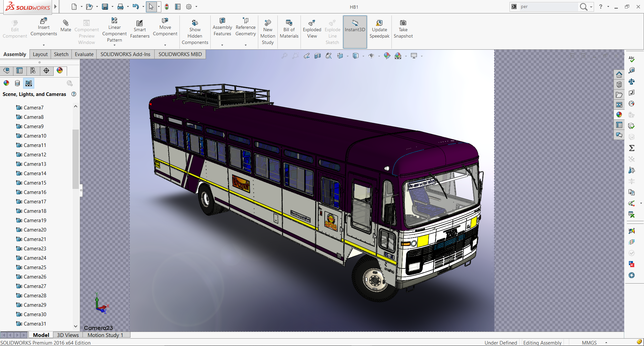Select the Exploded View tool

point(312,23)
